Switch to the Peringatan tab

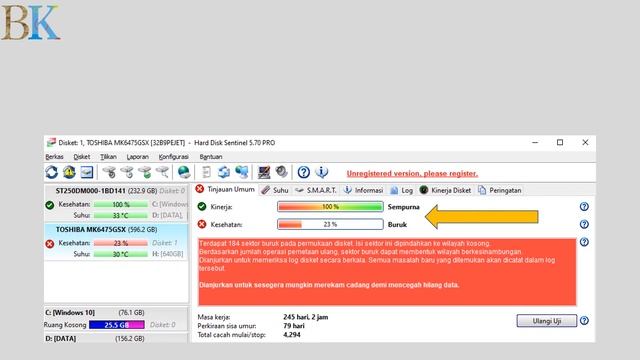pos(500,190)
